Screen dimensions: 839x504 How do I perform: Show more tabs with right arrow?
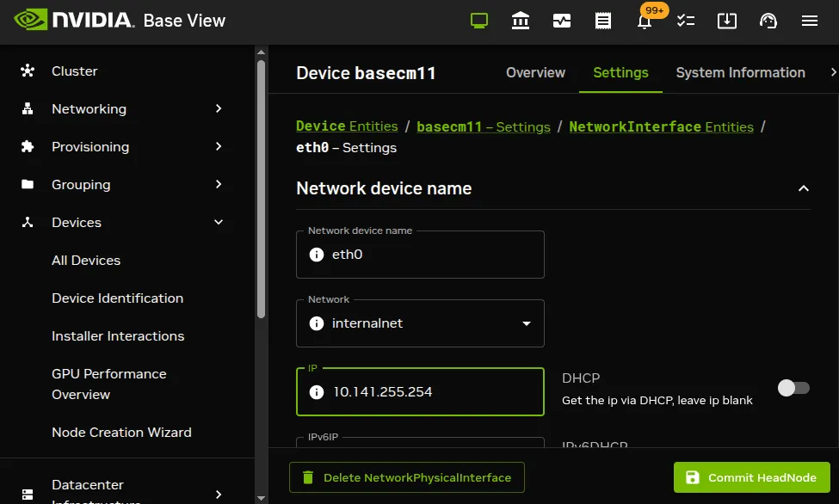point(832,72)
